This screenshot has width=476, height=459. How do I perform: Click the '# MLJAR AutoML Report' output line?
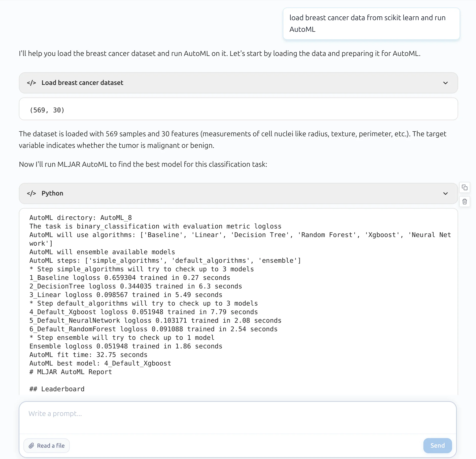coord(71,372)
